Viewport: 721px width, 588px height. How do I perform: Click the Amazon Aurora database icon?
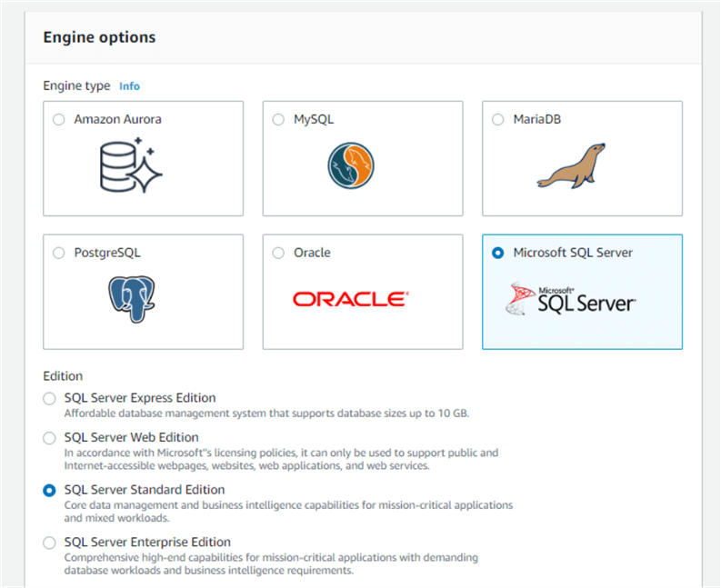[x=130, y=165]
